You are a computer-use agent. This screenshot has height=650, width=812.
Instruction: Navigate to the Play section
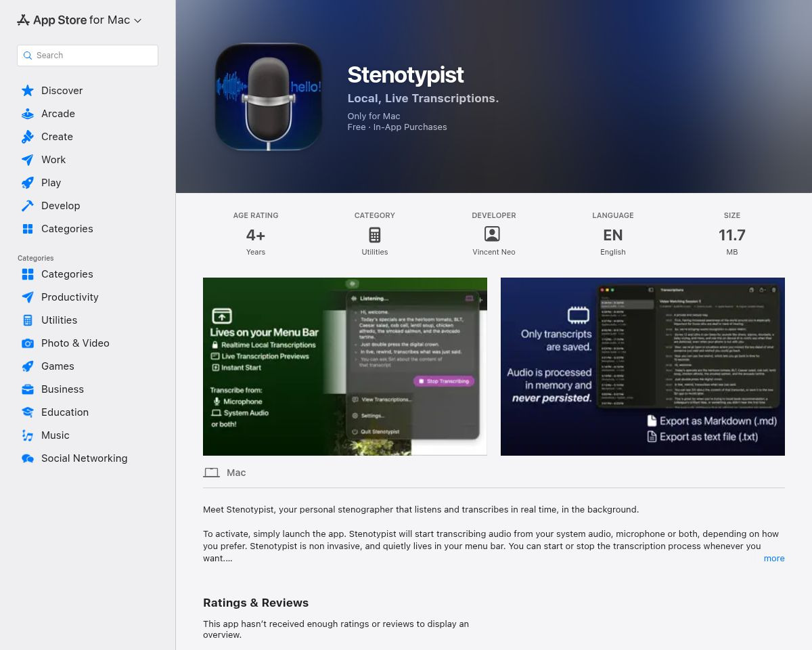[x=51, y=183]
